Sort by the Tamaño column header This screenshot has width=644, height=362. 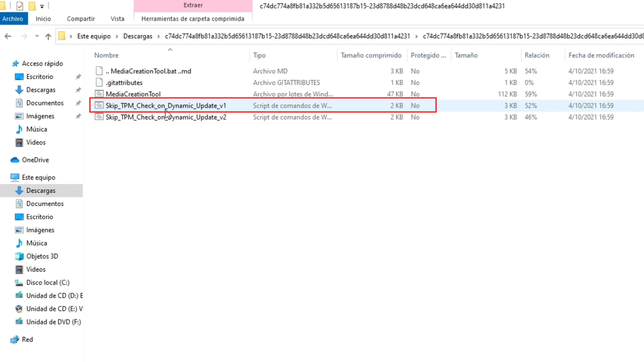coord(466,55)
